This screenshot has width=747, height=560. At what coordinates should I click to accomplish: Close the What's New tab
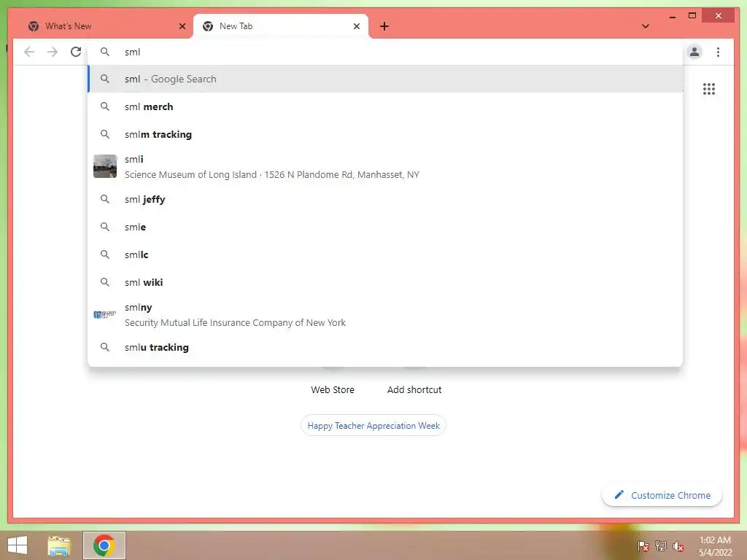tap(182, 26)
